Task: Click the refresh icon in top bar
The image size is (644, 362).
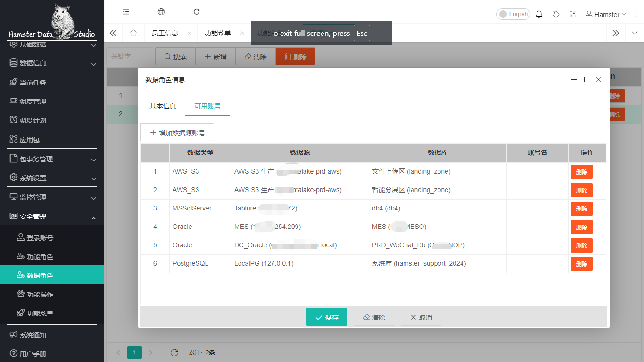Action: coord(197,12)
